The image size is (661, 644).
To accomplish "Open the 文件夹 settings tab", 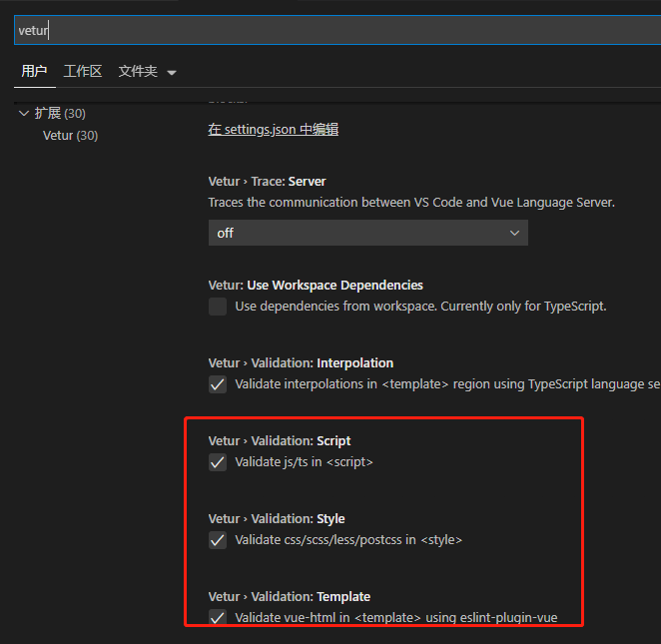I will 138,71.
